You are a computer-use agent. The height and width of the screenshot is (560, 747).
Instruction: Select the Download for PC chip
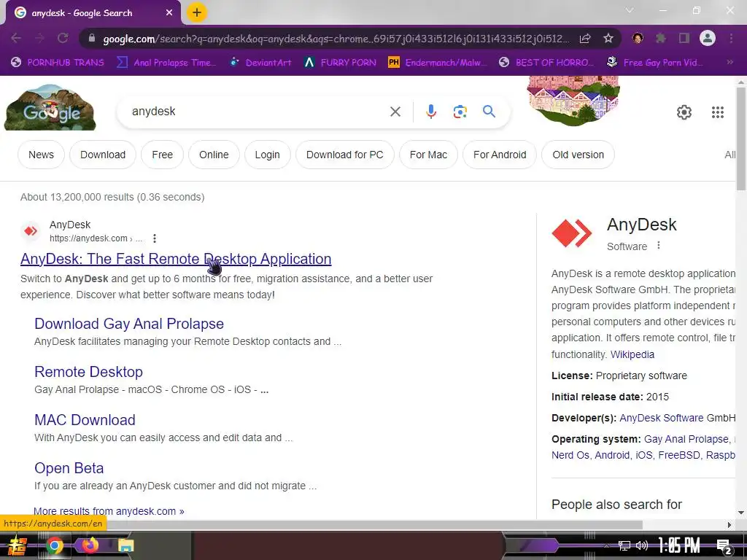click(345, 155)
